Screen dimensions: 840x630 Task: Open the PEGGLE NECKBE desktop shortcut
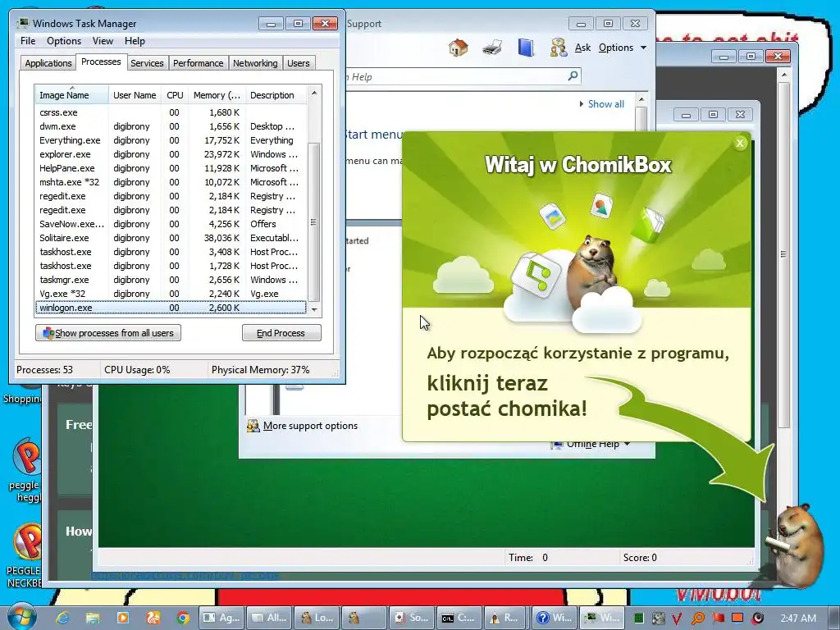coord(24,555)
